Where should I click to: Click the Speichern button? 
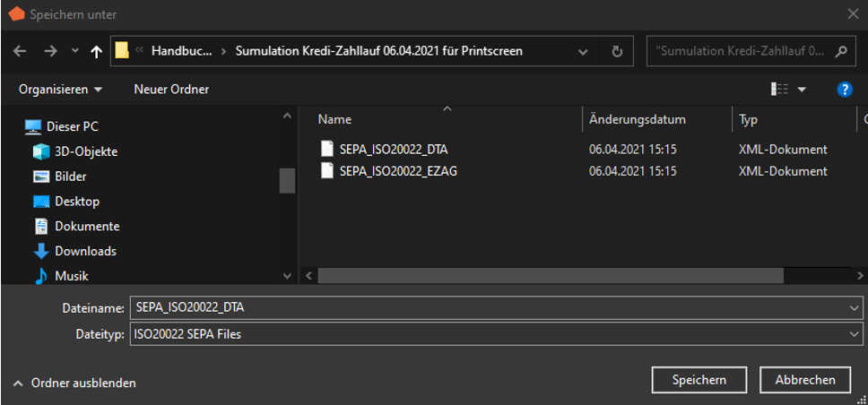tap(699, 380)
